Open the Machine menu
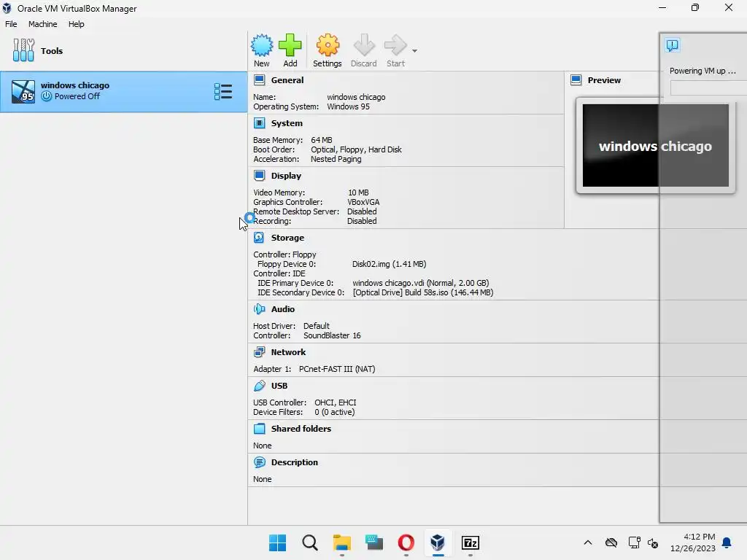This screenshot has width=747, height=560. (43, 24)
